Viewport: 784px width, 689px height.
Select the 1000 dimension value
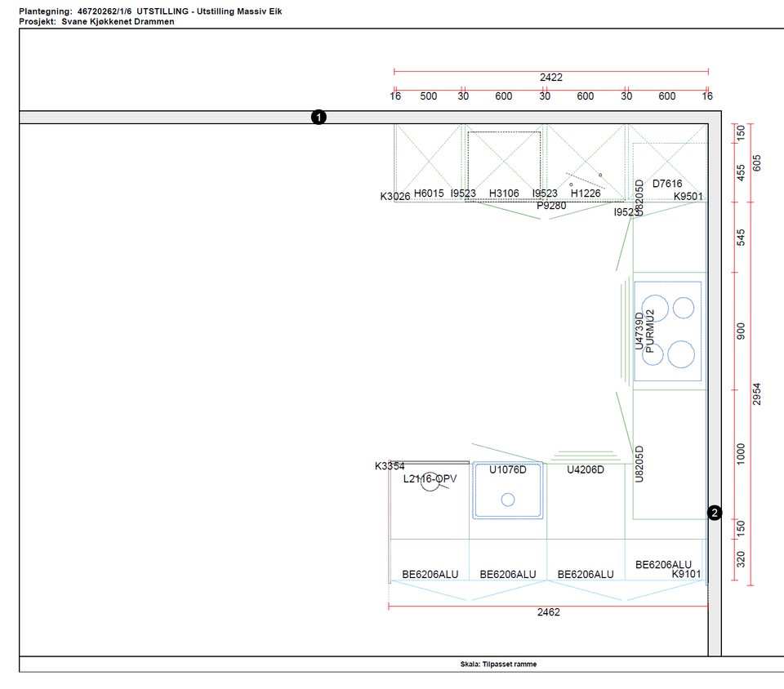point(741,454)
